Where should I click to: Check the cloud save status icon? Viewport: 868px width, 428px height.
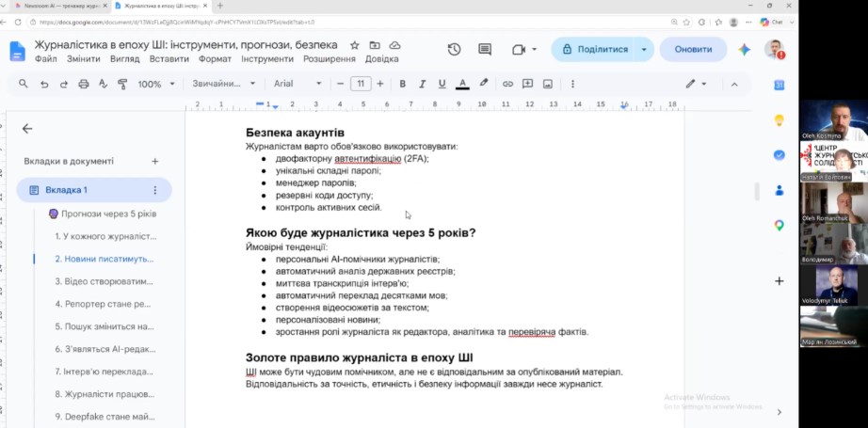point(394,45)
